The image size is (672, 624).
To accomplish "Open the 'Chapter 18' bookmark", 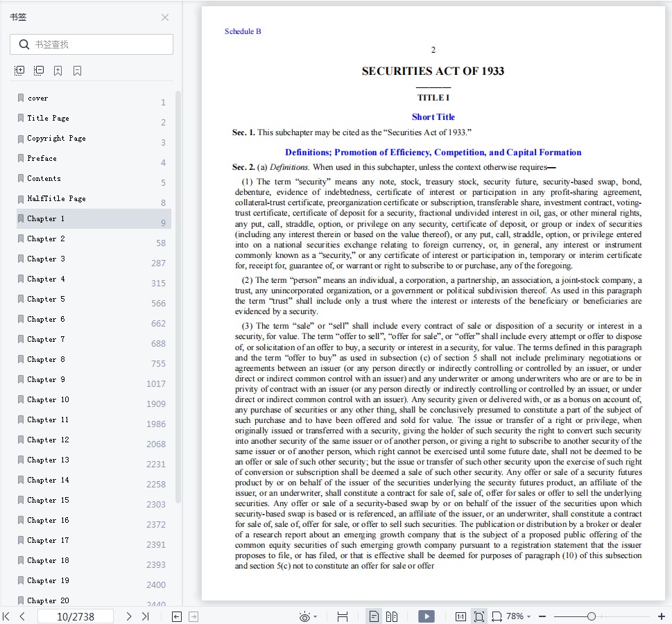I will click(94, 561).
